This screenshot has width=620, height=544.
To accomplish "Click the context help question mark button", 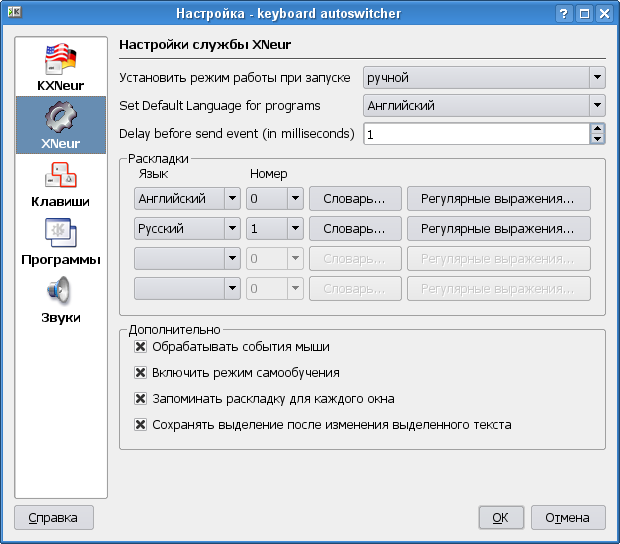I will [564, 14].
